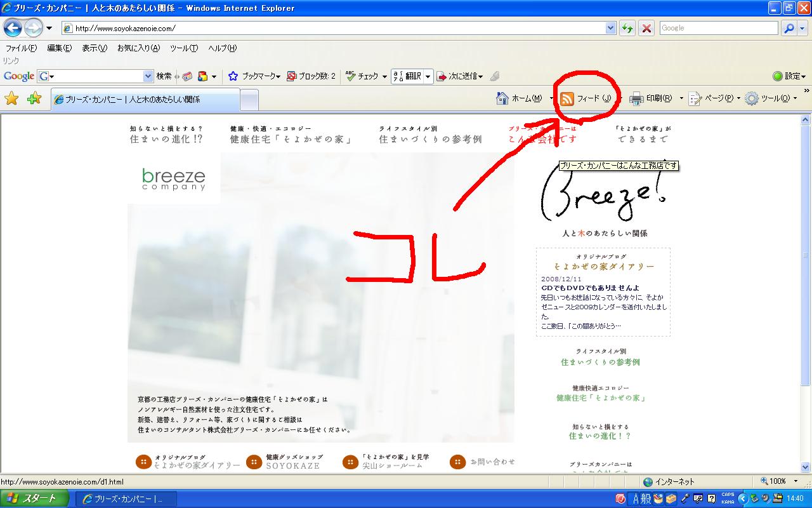Click the Google toolbar logo
The width and height of the screenshot is (812, 508).
[x=19, y=76]
